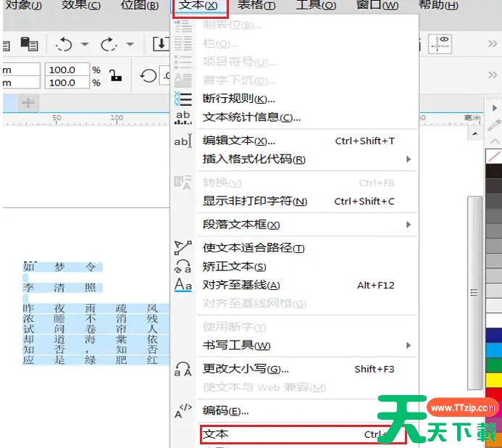Click the text line 如 梦 令
The height and width of the screenshot is (448, 502).
pos(63,267)
